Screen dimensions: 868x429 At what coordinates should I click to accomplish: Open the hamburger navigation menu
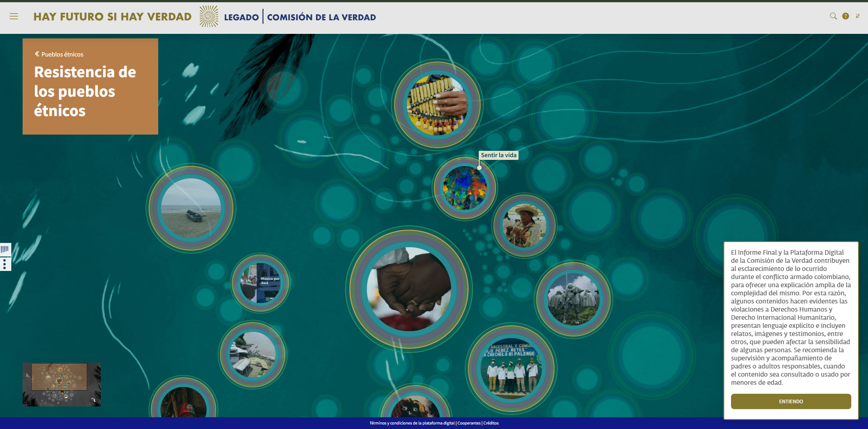point(14,16)
